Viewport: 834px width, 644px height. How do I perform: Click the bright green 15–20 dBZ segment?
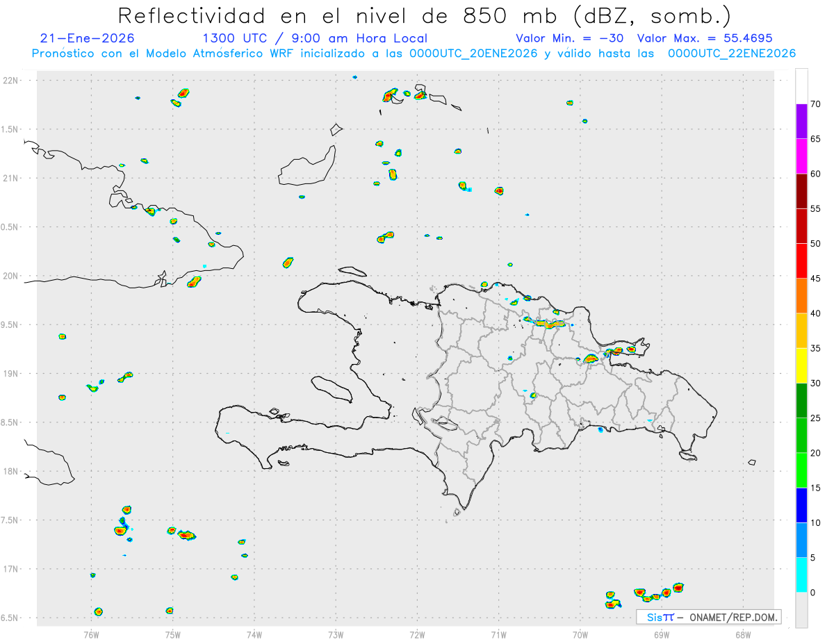801,470
